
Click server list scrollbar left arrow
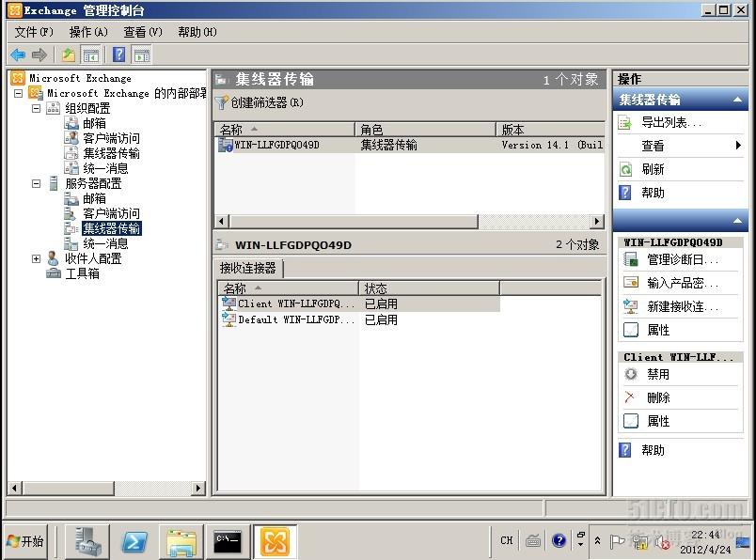point(222,221)
